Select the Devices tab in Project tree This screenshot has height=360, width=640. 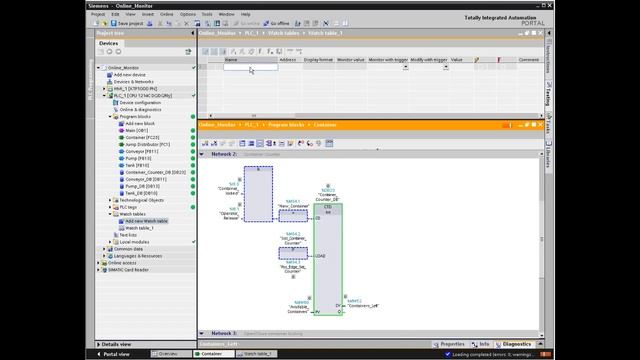[109, 43]
